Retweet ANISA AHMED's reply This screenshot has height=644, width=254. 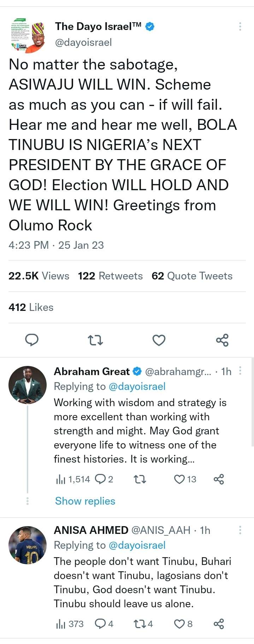[139, 624]
